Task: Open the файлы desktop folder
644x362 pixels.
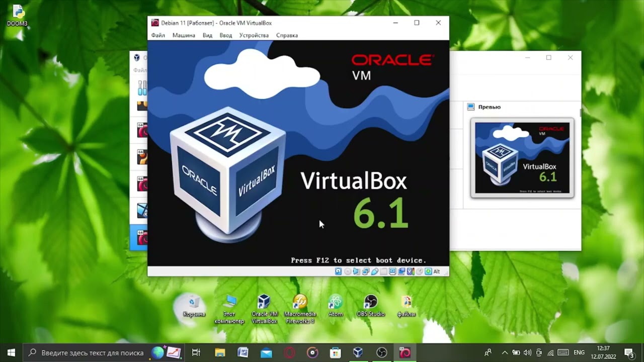Action: pyautogui.click(x=406, y=306)
